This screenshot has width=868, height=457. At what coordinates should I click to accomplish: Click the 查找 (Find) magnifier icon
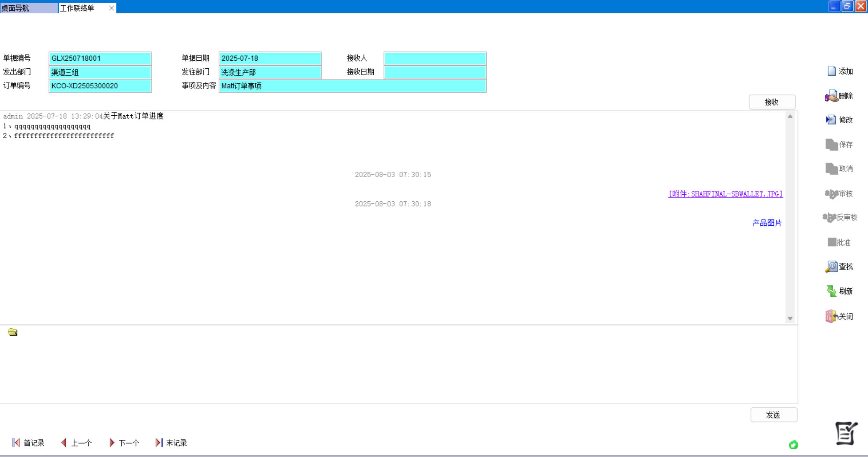(x=831, y=266)
